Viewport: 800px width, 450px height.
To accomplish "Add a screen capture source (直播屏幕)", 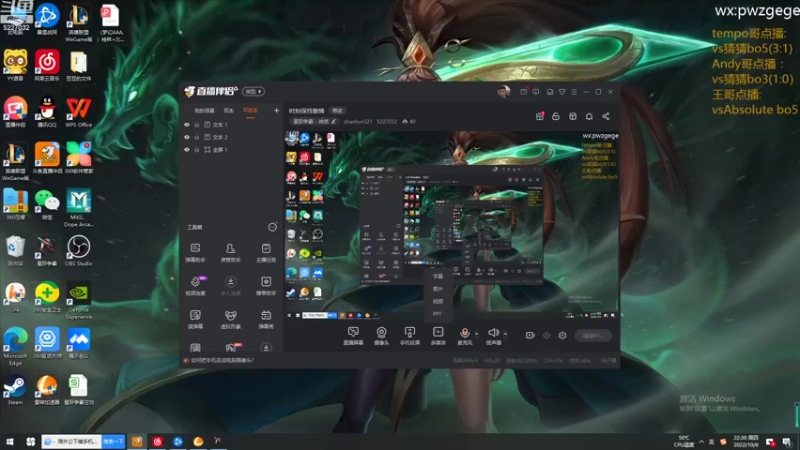I will pyautogui.click(x=353, y=336).
